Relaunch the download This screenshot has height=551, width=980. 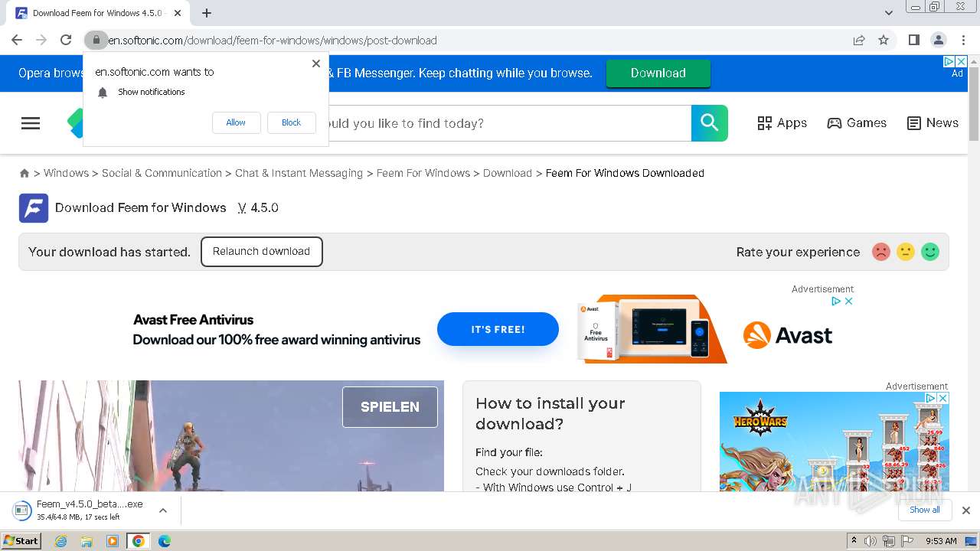(261, 252)
